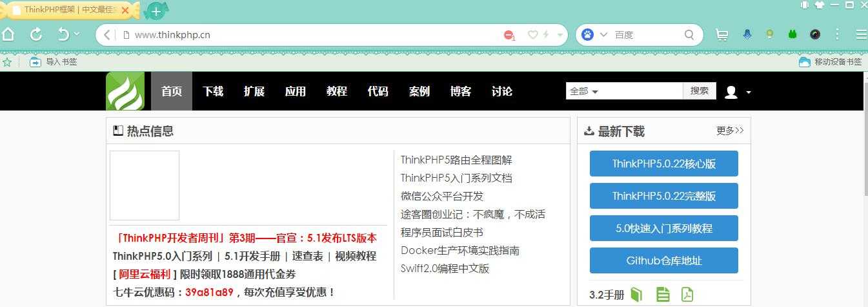Download ThinkPHP5.0.22完整版
Image resolution: width=868 pixels, height=307 pixels.
point(664,196)
